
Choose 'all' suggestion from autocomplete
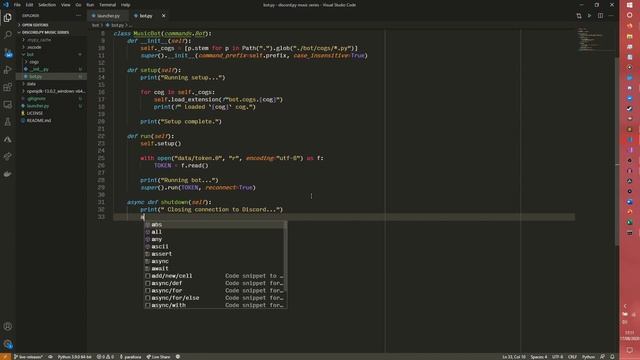[215, 232]
